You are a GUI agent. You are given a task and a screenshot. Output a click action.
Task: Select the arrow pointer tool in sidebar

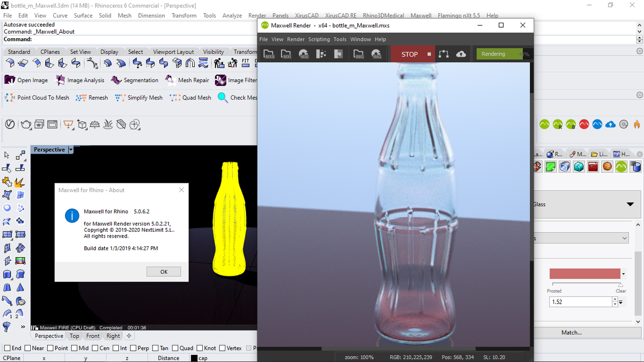click(x=7, y=155)
